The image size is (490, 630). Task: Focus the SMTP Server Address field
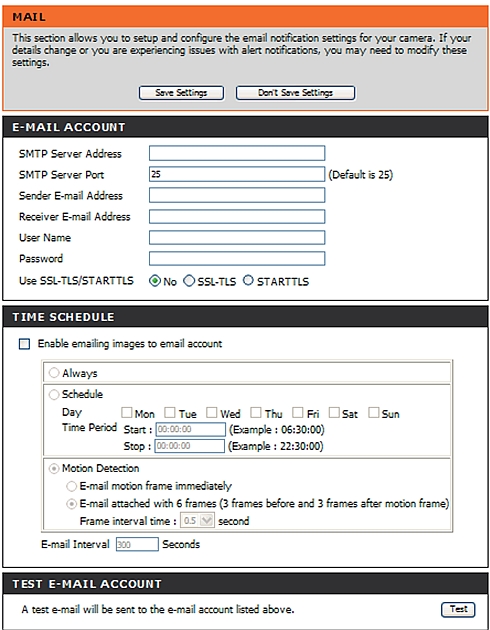click(x=237, y=153)
